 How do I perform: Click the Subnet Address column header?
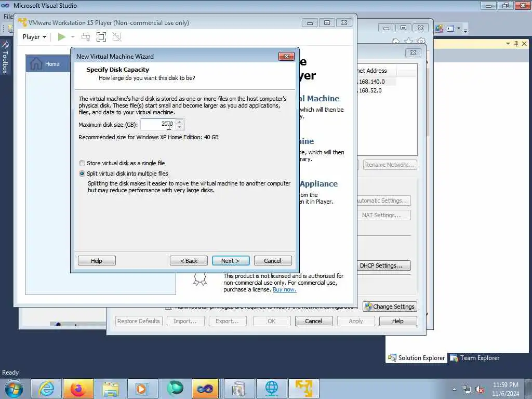pyautogui.click(x=377, y=71)
